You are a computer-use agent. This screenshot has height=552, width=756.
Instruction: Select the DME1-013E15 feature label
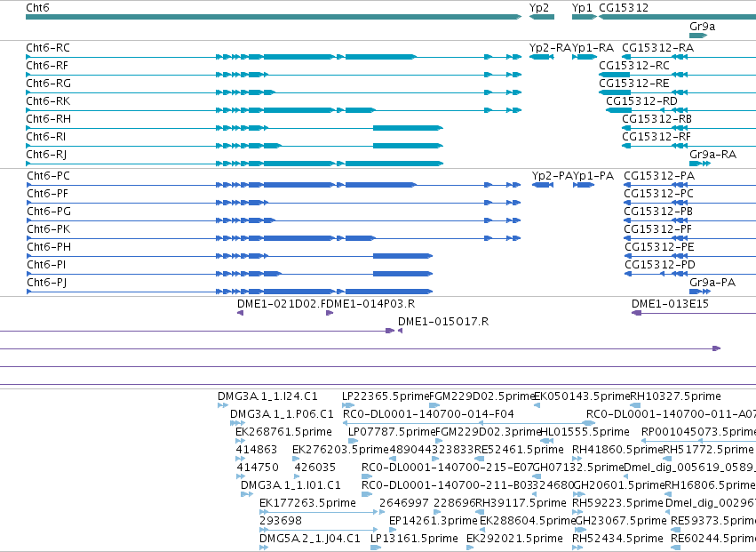pos(670,304)
